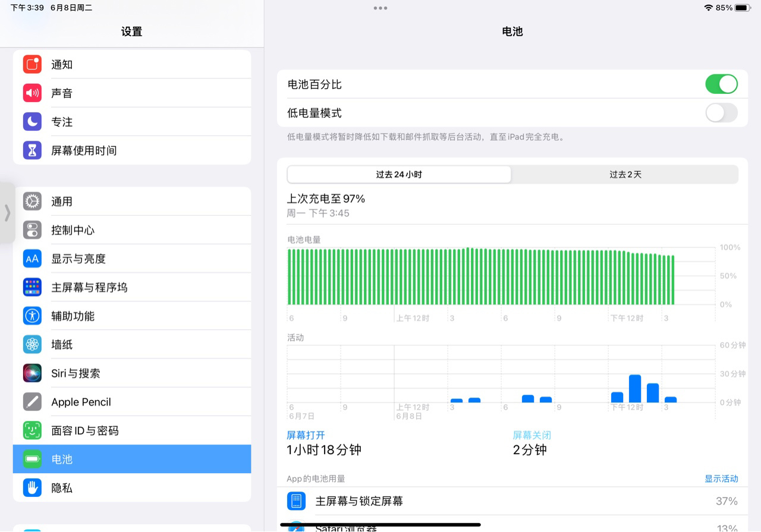
Task: Click the Screen Time hourglass icon
Action: (x=32, y=150)
